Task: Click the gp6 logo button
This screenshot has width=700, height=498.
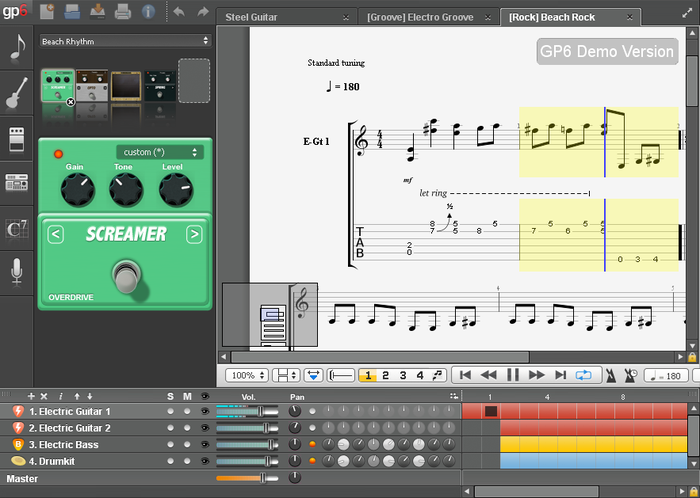Action: (x=15, y=11)
